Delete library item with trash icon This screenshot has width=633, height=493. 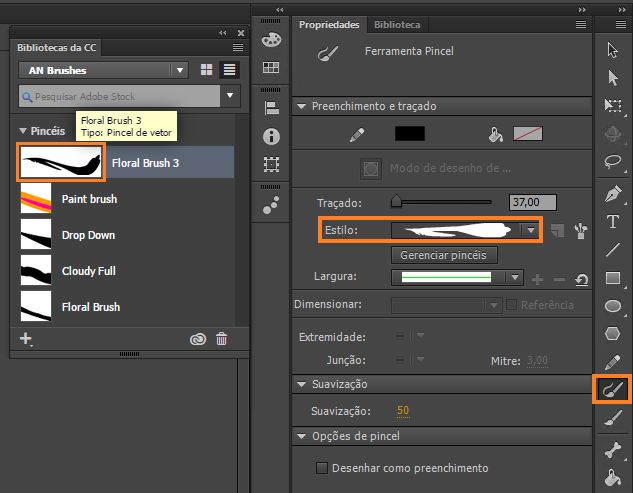pyautogui.click(x=221, y=339)
